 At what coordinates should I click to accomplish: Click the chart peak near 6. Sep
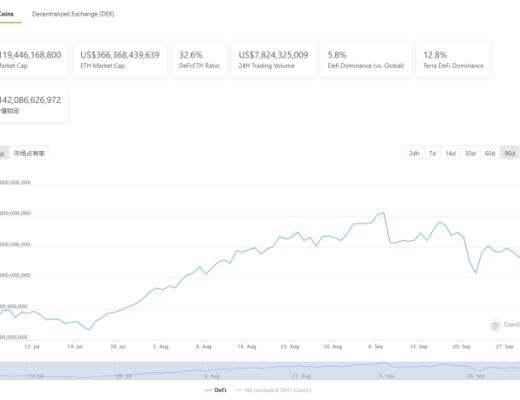pyautogui.click(x=383, y=213)
